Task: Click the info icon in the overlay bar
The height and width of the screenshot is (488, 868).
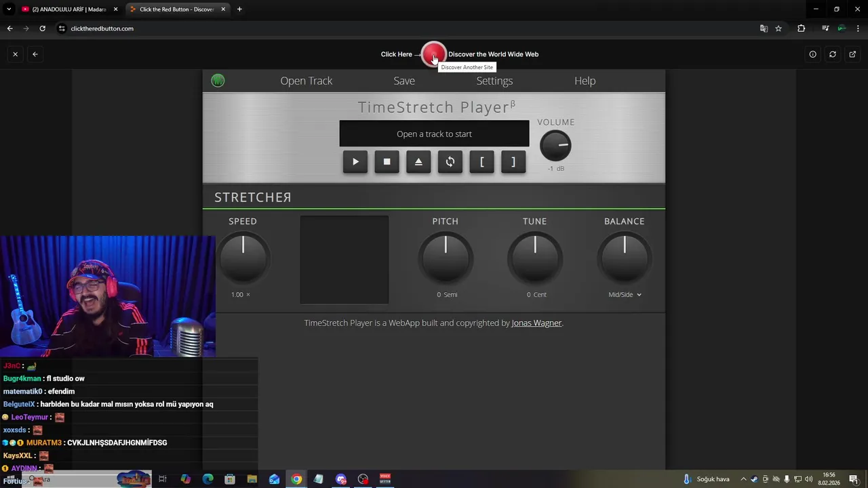Action: coord(812,54)
